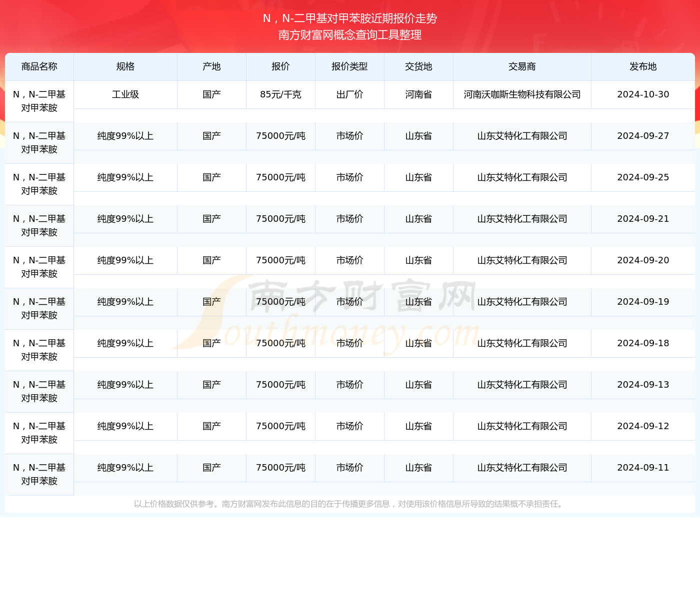Click 纯度99%以上 in the 2024-09-21 row

(125, 219)
